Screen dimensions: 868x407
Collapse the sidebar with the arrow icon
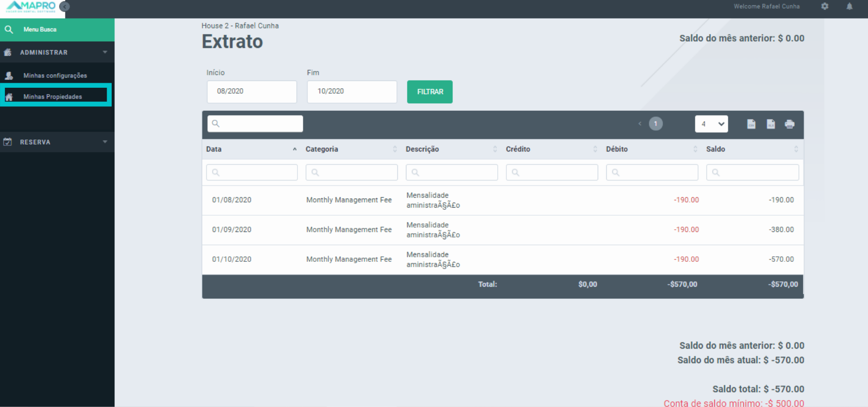[65, 6]
